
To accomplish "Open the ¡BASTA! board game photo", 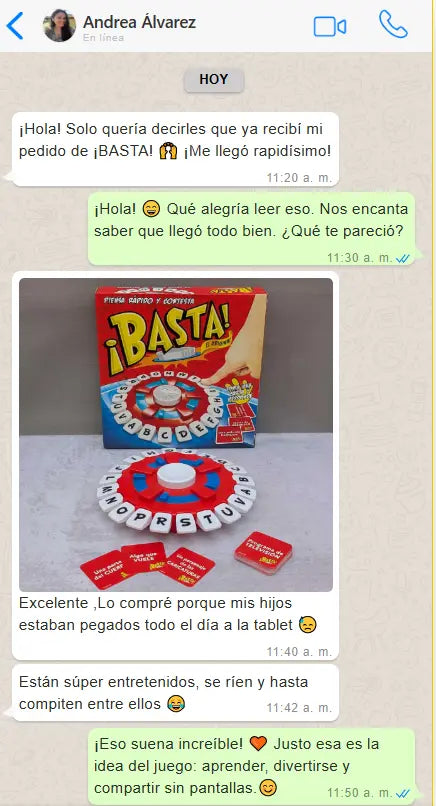I will 176,435.
